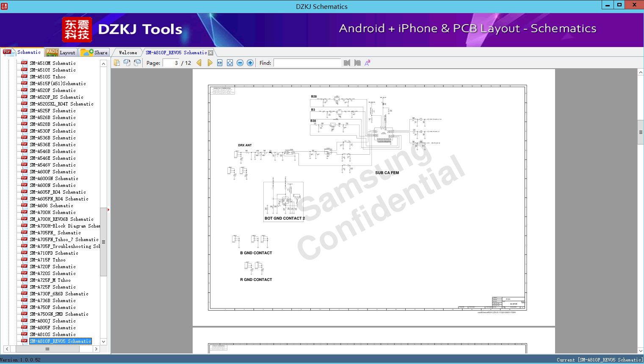Click the app icon in title bar

click(x=4, y=6)
